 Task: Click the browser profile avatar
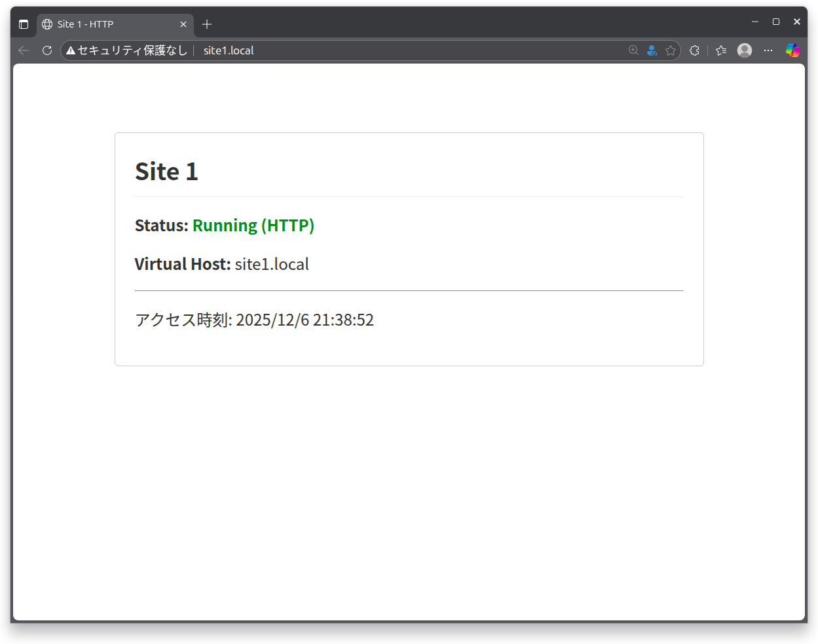point(744,50)
